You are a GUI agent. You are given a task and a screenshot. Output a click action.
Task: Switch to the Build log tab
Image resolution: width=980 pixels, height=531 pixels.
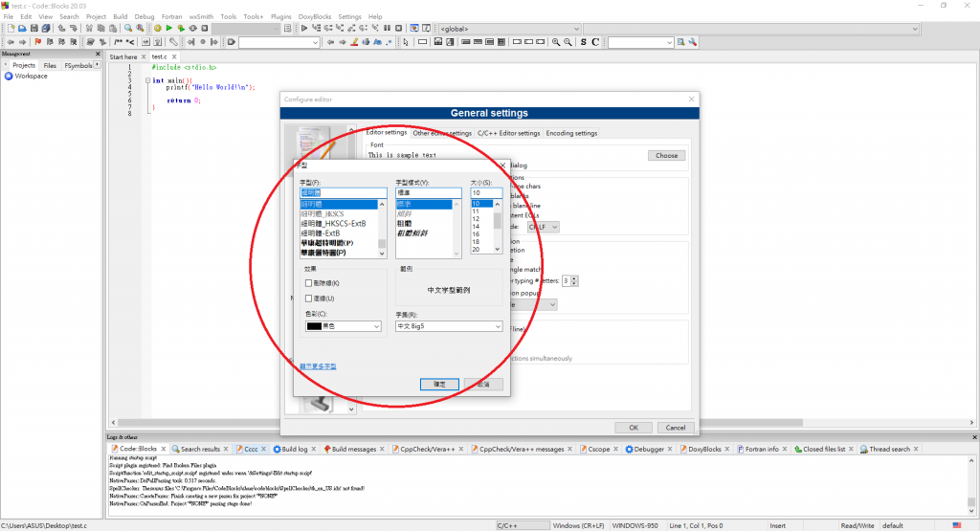(295, 449)
